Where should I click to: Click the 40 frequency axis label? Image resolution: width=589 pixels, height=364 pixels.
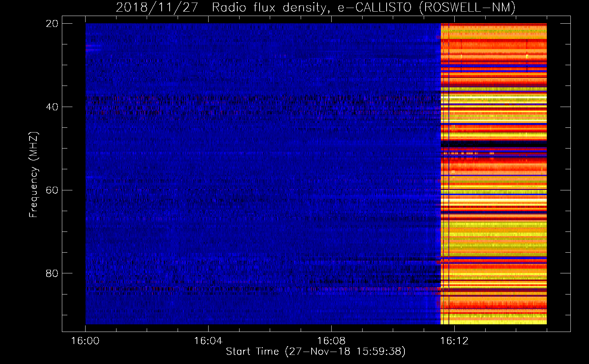52,107
